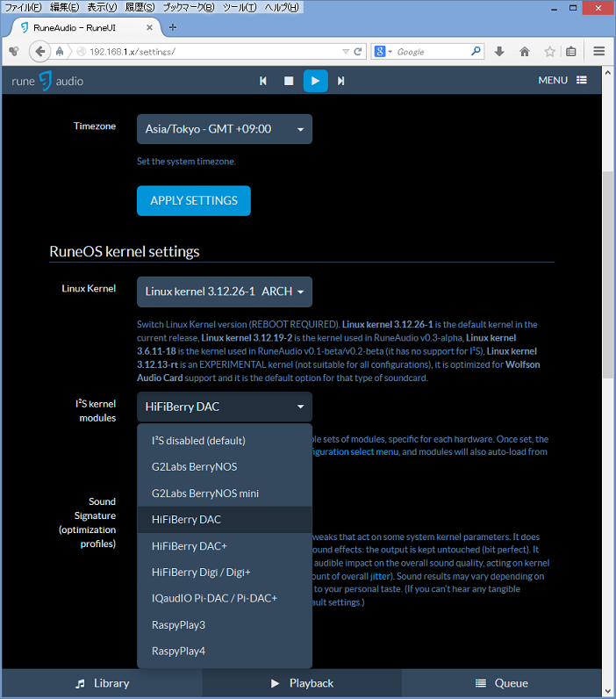Click the page scrollbar thumb
The image size is (616, 699).
click(x=608, y=275)
